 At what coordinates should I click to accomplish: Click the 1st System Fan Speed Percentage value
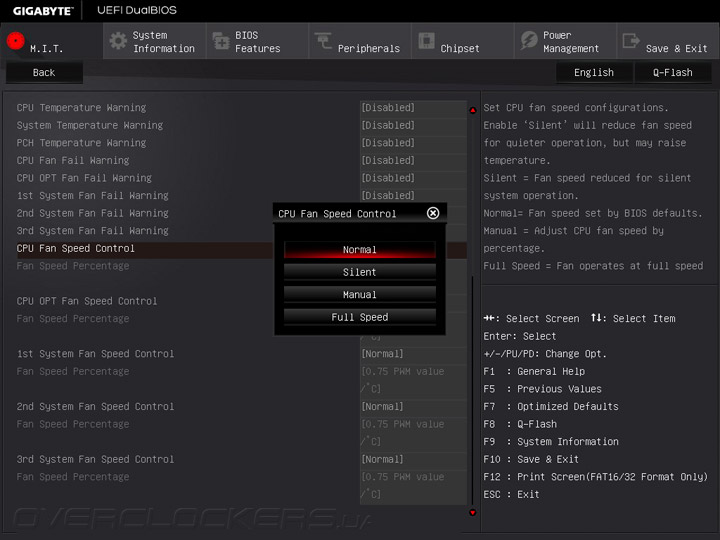coord(413,380)
